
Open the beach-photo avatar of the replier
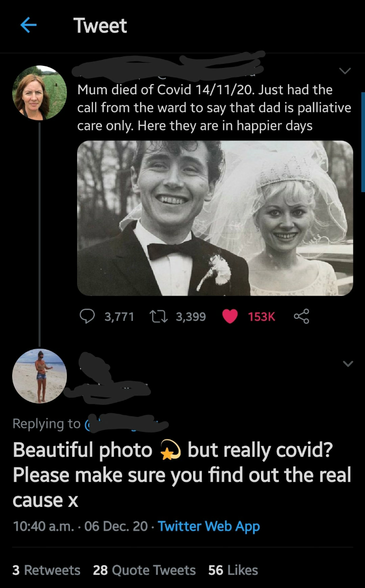[40, 376]
